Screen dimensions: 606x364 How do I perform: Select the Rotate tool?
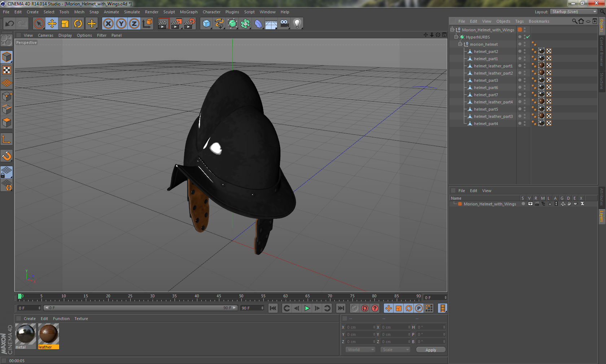78,24
